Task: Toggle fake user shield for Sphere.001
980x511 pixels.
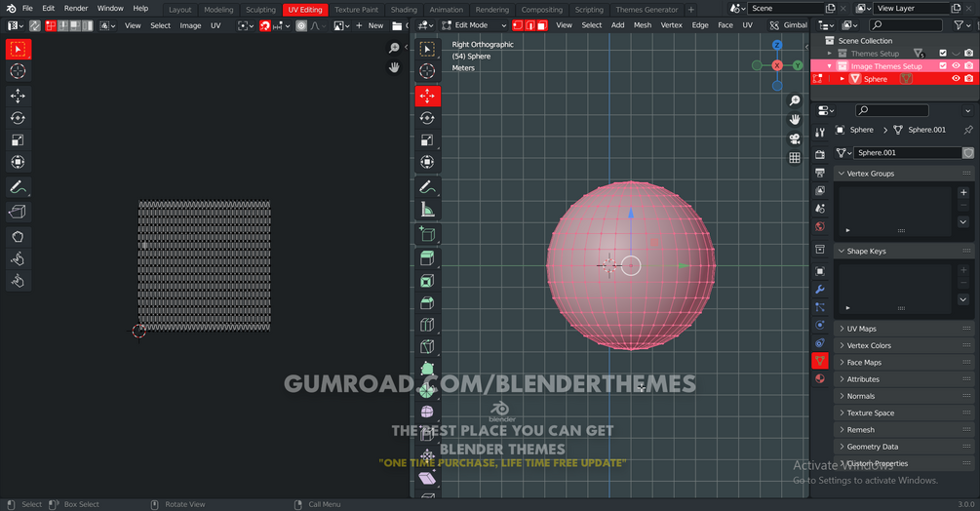Action: point(968,152)
